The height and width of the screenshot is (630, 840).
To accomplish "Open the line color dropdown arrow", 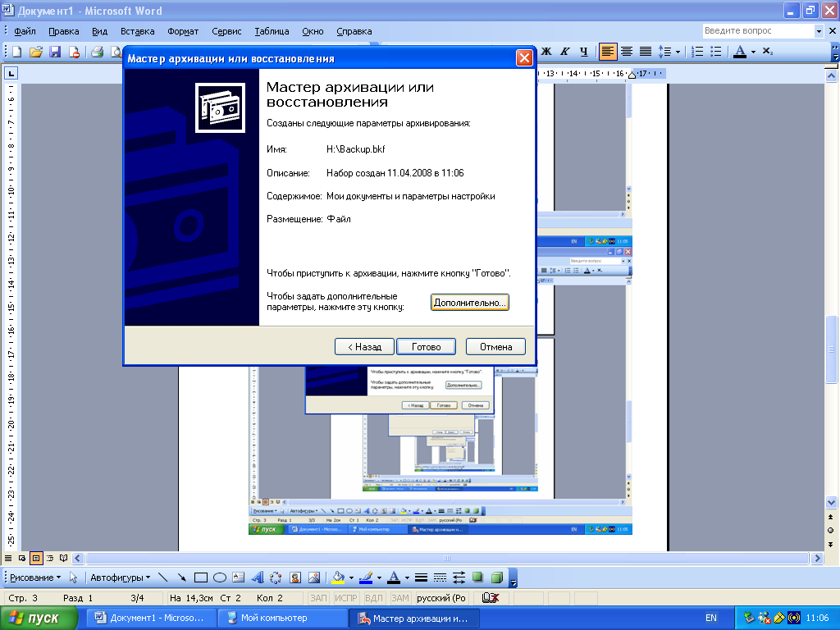I will 379,578.
